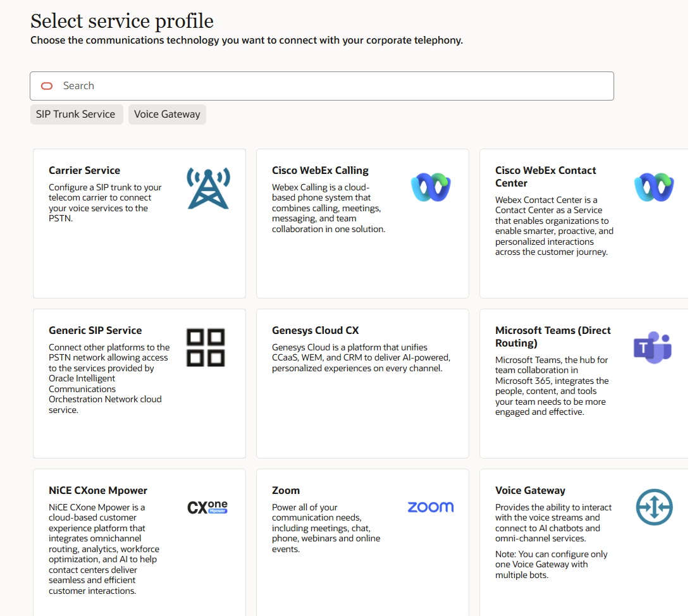Click the Oracle logo inside the search bar
Viewport: 697px width, 616px height.
tap(47, 85)
